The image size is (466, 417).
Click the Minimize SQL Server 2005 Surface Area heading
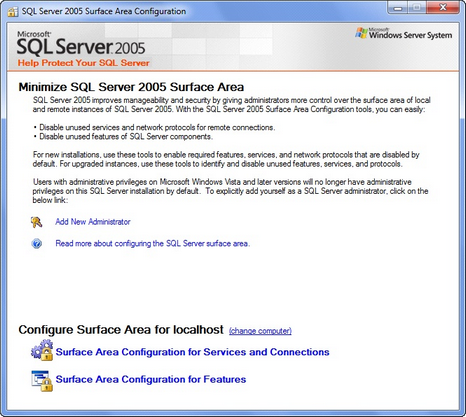coord(131,87)
